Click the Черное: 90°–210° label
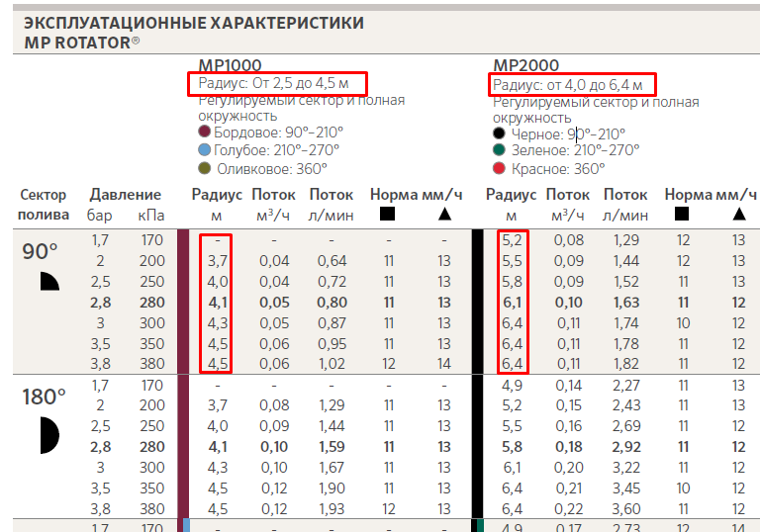760x532 pixels. (x=568, y=134)
